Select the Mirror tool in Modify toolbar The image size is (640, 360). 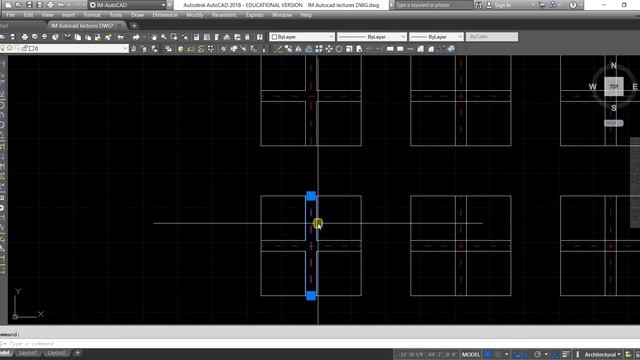[x=298, y=49]
